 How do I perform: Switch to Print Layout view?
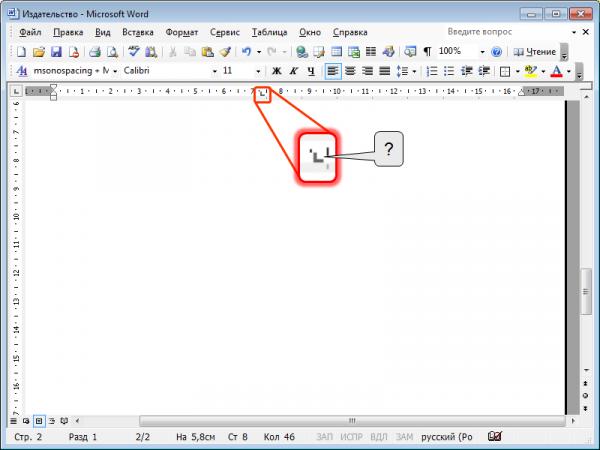point(39,421)
